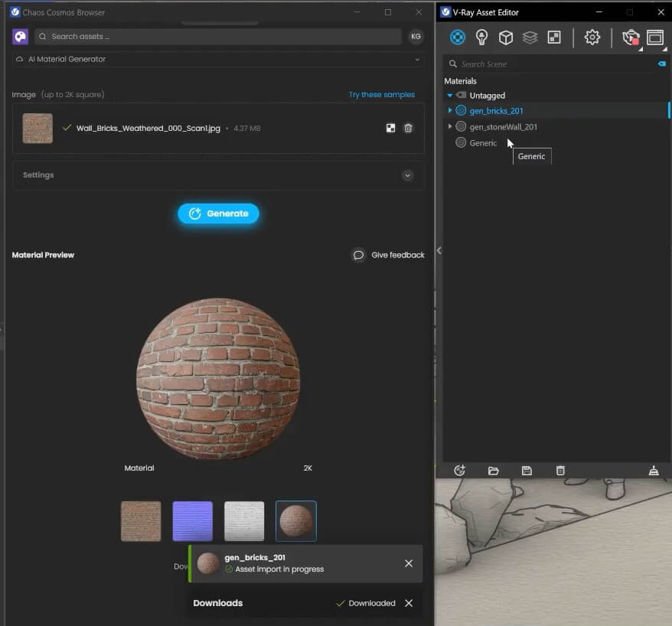Select the gen_stoneWall_201 material
The height and width of the screenshot is (626, 672).
point(503,127)
